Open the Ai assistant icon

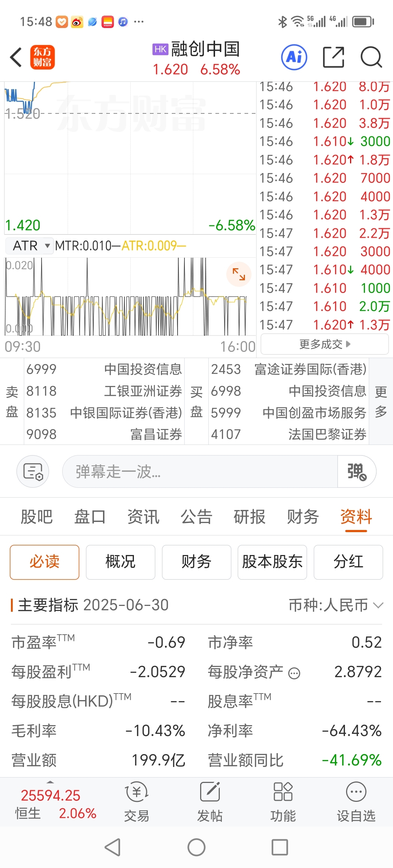(294, 57)
